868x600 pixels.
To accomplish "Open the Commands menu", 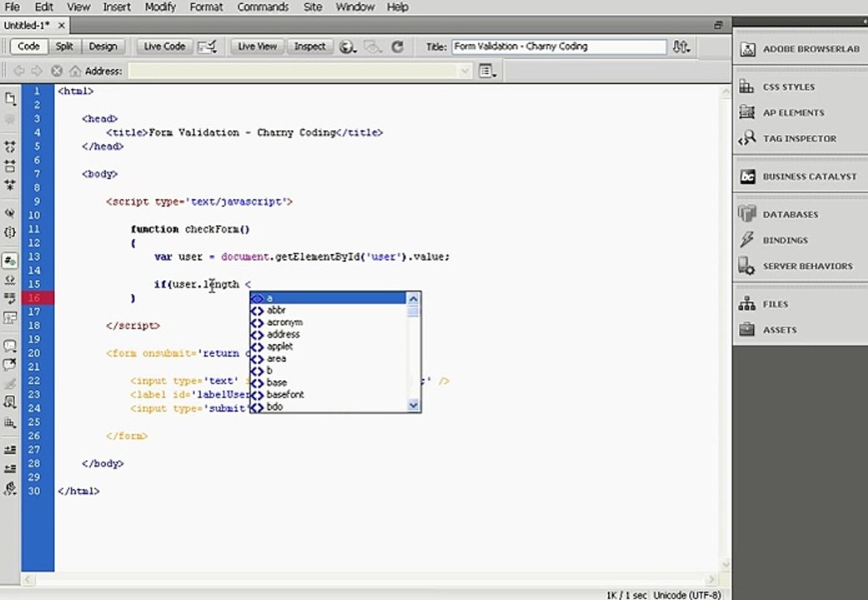I will tap(263, 7).
